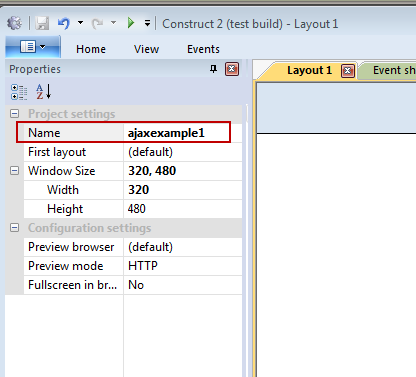416x377 pixels.
Task: Collapse the Window Size property group
Action: tap(14, 171)
